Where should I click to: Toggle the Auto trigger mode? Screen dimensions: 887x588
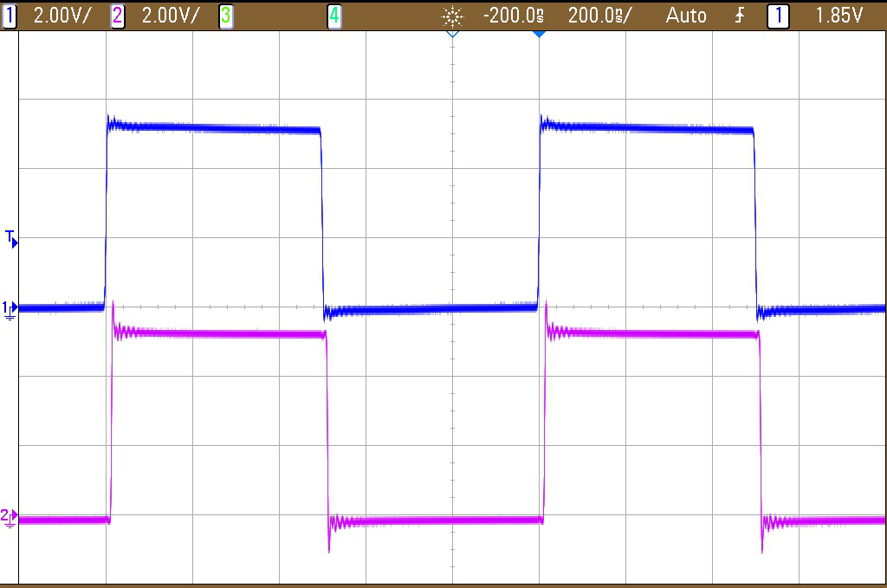pos(686,15)
